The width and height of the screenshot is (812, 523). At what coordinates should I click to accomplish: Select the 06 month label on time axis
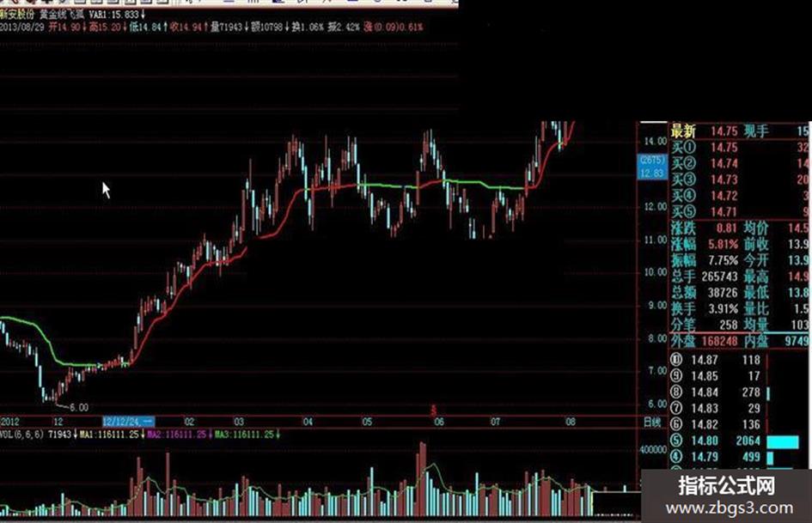click(x=438, y=422)
